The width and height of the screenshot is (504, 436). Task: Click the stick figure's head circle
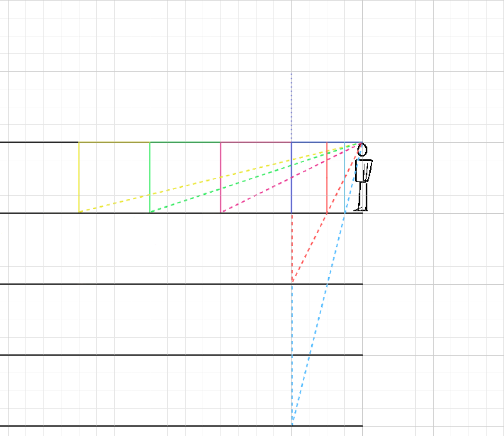click(x=362, y=150)
